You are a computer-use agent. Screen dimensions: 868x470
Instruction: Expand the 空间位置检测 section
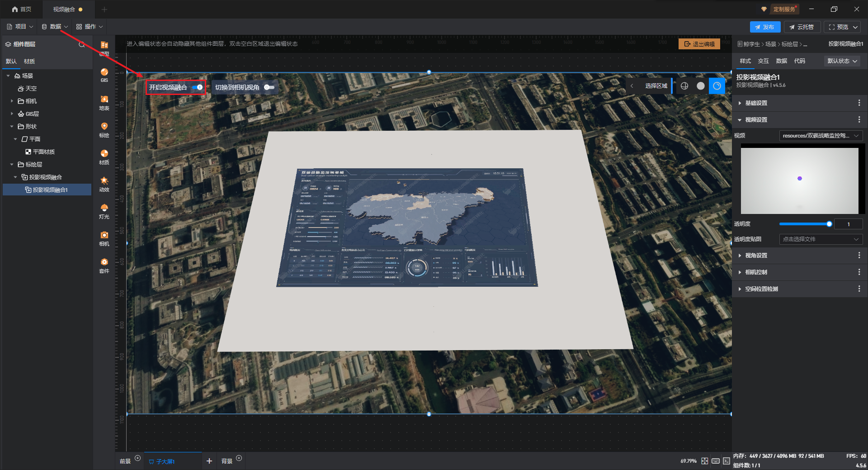coord(740,289)
